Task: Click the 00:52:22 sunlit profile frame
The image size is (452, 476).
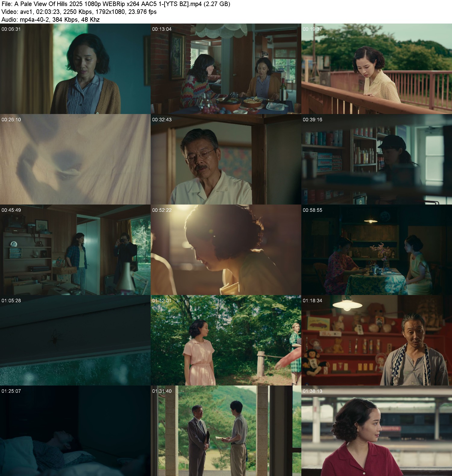Action: tap(226, 250)
